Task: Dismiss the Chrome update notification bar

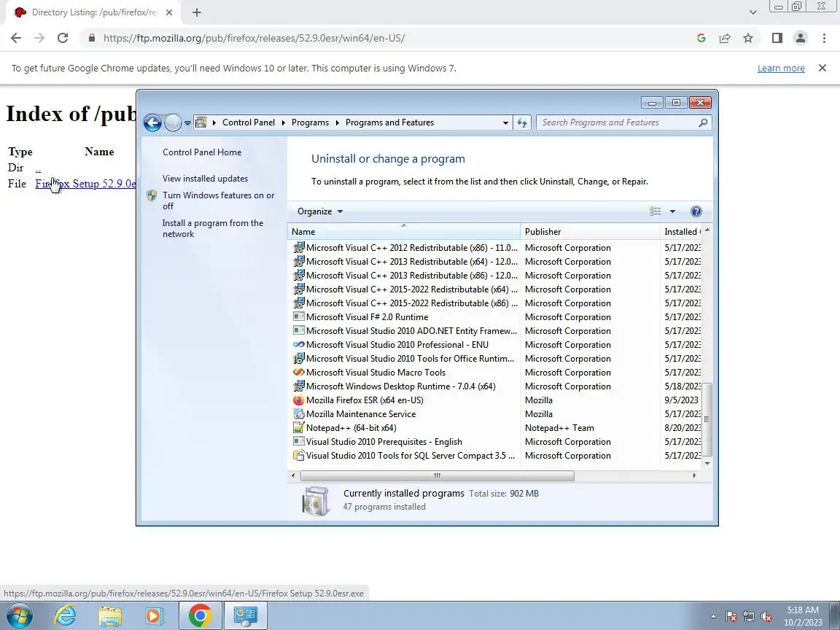Action: 822,68
